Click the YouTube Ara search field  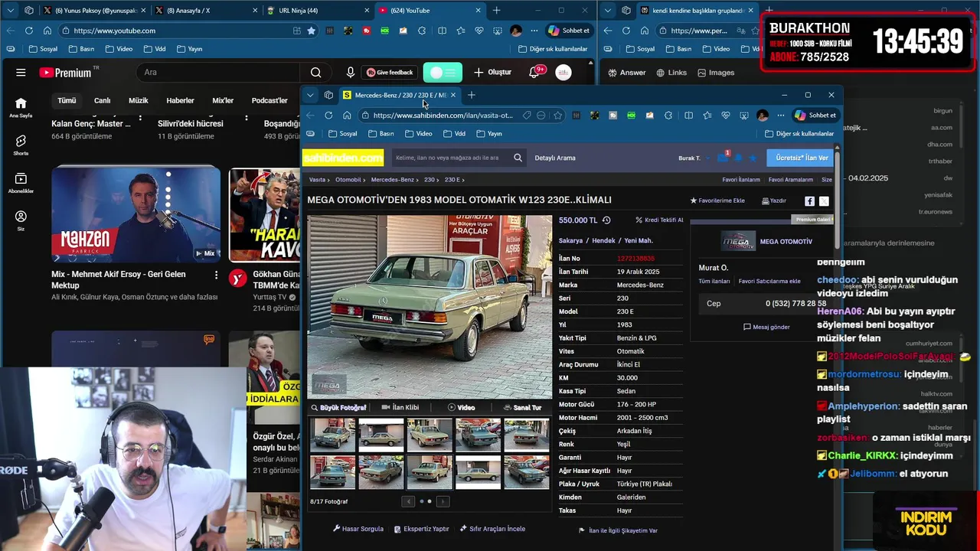(218, 73)
